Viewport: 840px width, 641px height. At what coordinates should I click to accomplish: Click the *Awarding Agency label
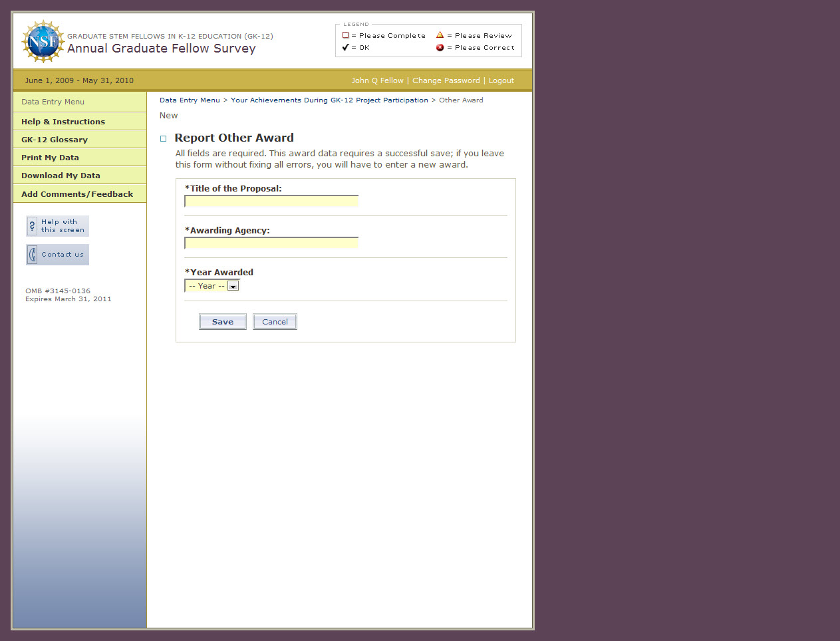(x=227, y=231)
